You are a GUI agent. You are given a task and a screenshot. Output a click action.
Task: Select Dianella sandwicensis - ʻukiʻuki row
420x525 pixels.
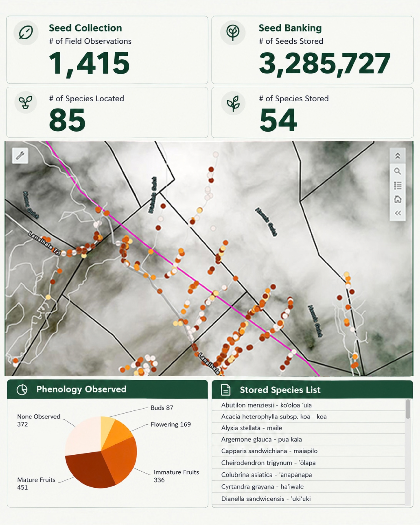click(x=308, y=498)
